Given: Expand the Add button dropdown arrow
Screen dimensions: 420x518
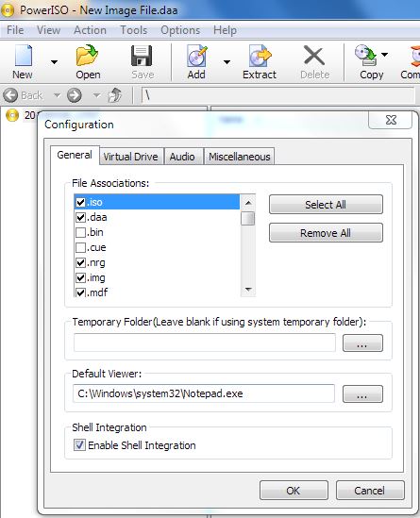Looking at the screenshot, I should [227, 61].
